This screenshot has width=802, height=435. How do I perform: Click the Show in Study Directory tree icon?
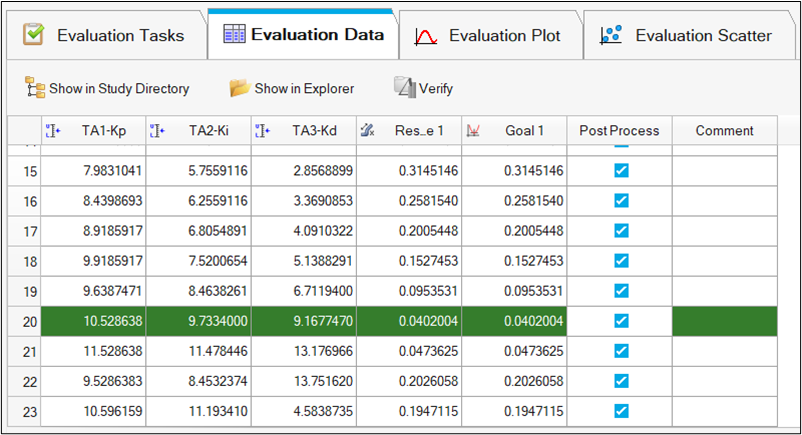pos(35,88)
